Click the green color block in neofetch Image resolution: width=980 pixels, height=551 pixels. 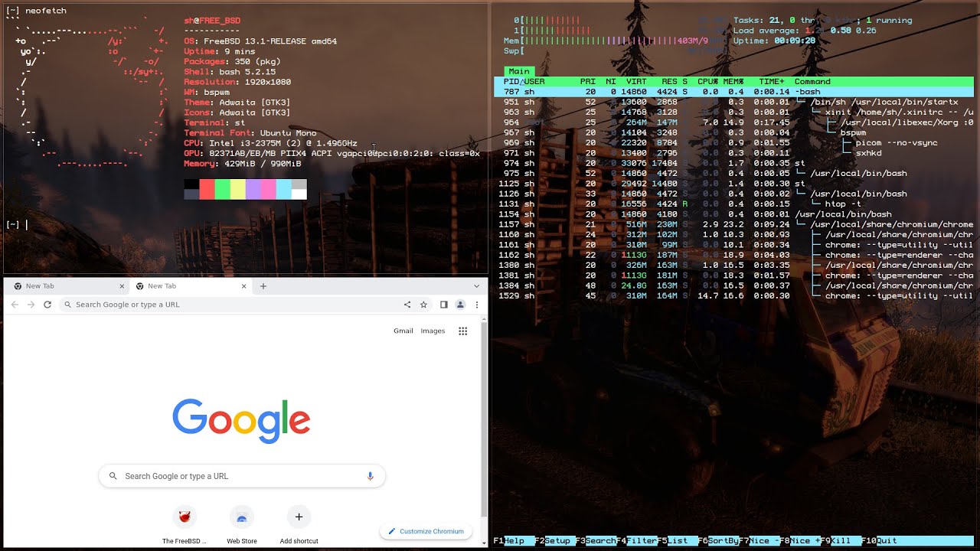point(222,190)
